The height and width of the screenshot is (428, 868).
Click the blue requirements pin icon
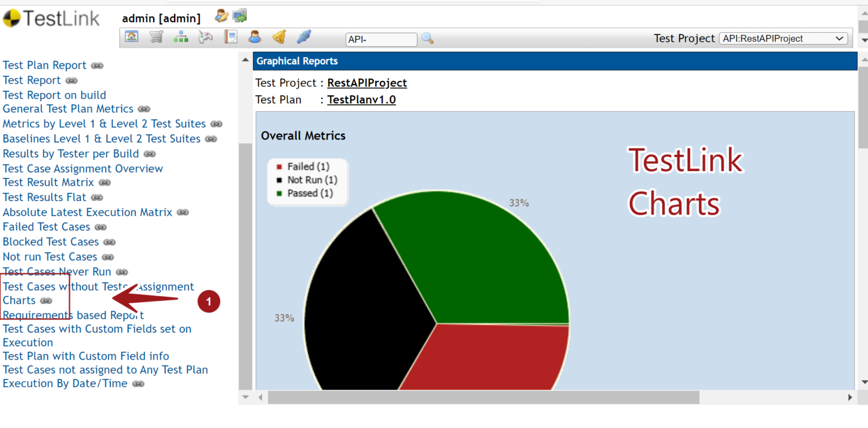[x=303, y=37]
